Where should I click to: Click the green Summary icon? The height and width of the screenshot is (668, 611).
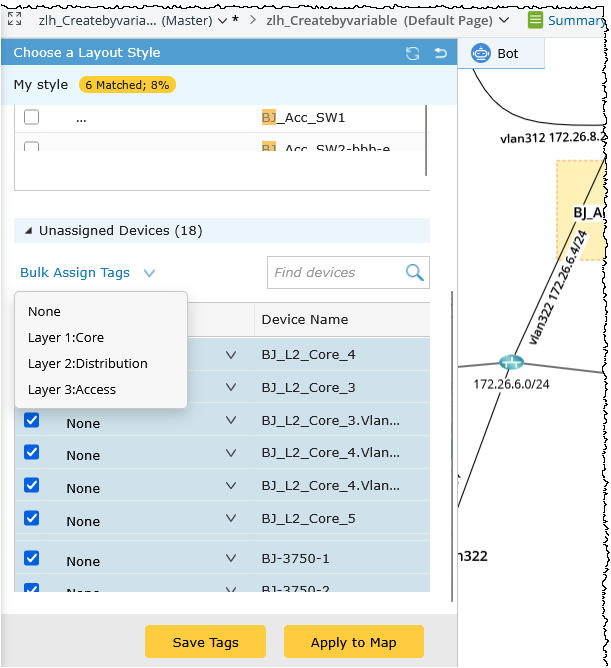click(536, 20)
